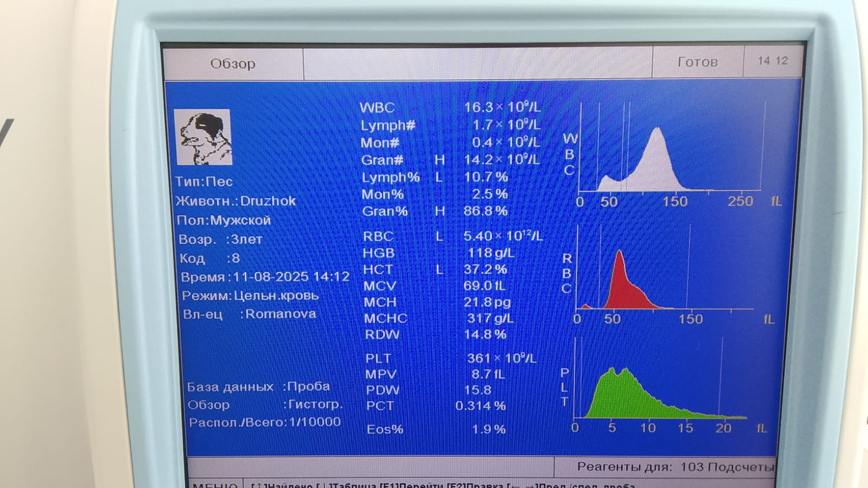Click the "Распол./Всего:1/10000" record counter
The height and width of the screenshot is (488, 868).
pyautogui.click(x=265, y=422)
